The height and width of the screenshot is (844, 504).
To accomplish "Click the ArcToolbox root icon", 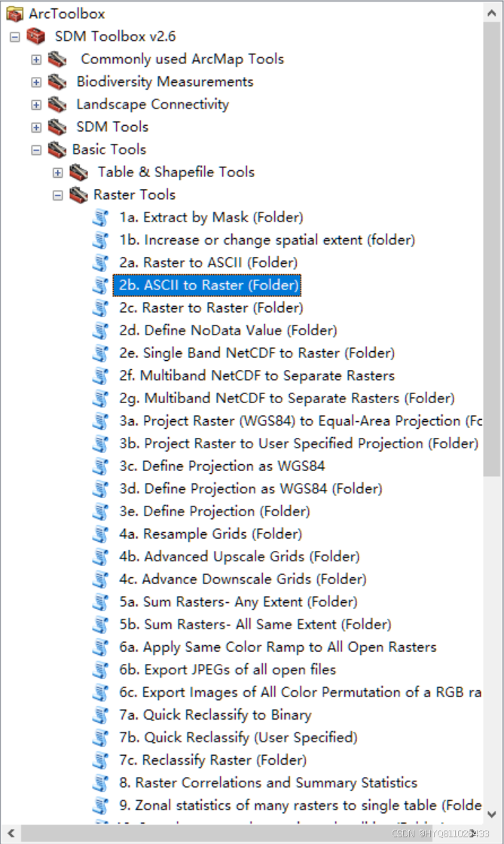I will 15,14.
